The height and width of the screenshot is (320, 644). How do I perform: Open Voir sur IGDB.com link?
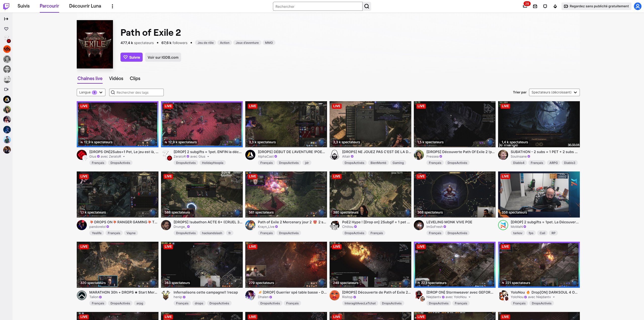point(163,57)
